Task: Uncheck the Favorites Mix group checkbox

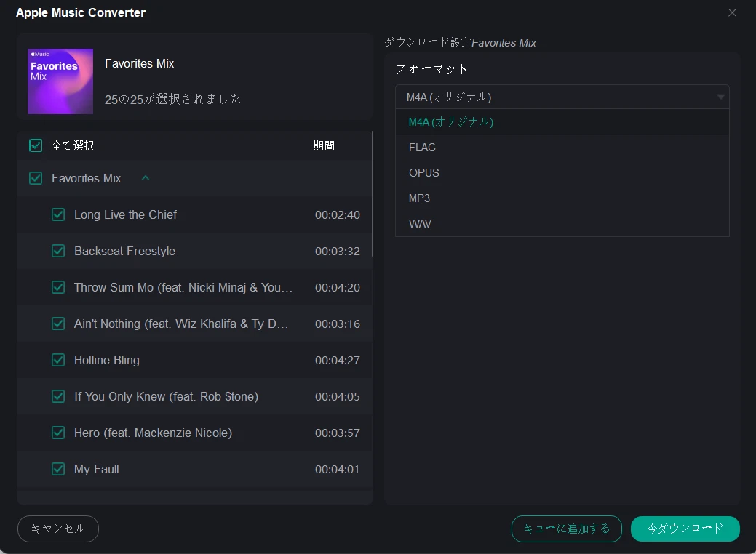Action: click(36, 178)
